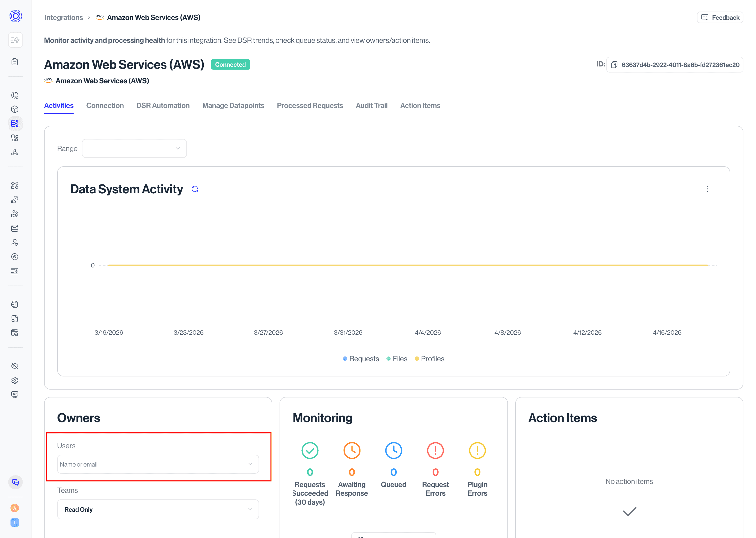Click the 'No action items' text
The width and height of the screenshot is (756, 538).
click(629, 481)
